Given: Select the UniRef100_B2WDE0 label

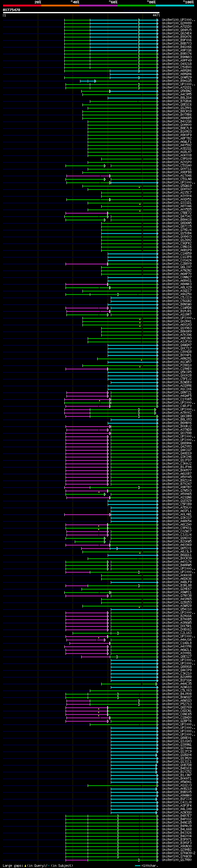Looking at the screenshot, I should point(177,382).
